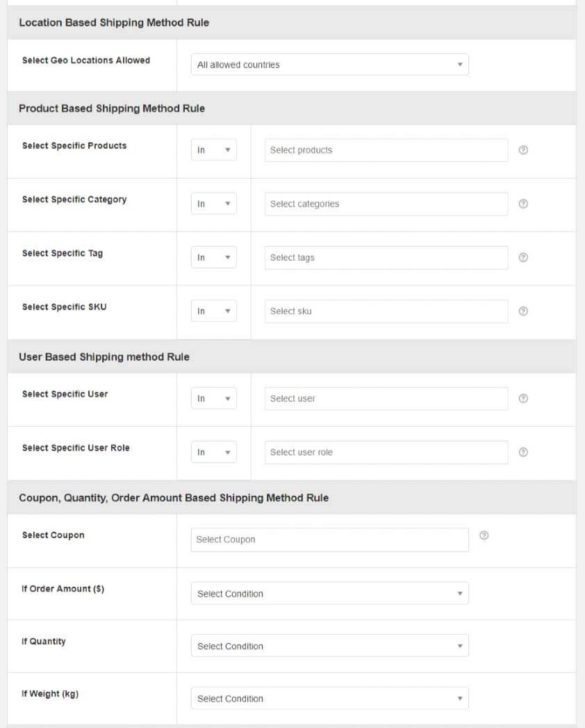Open the In dropdown for Specific User Role

(x=213, y=452)
